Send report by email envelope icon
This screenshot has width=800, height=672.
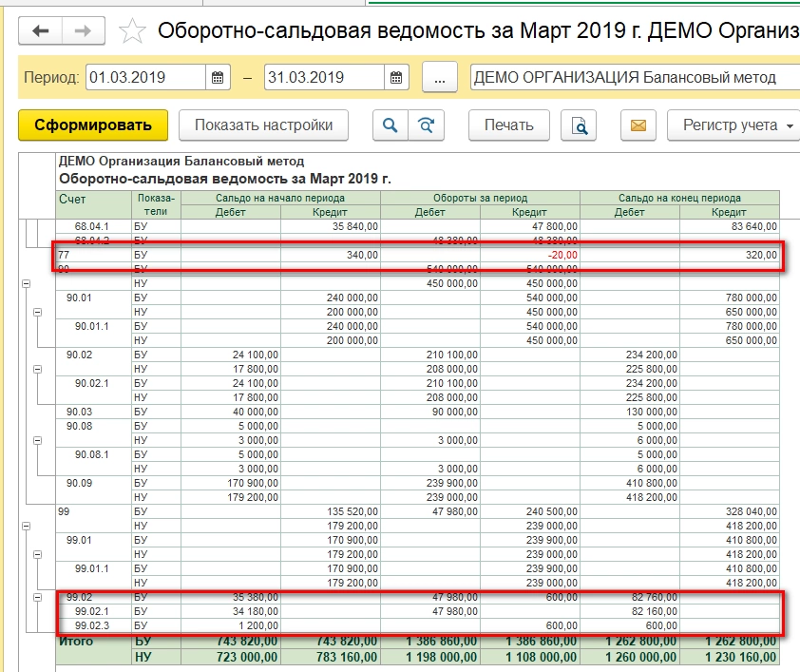[638, 125]
